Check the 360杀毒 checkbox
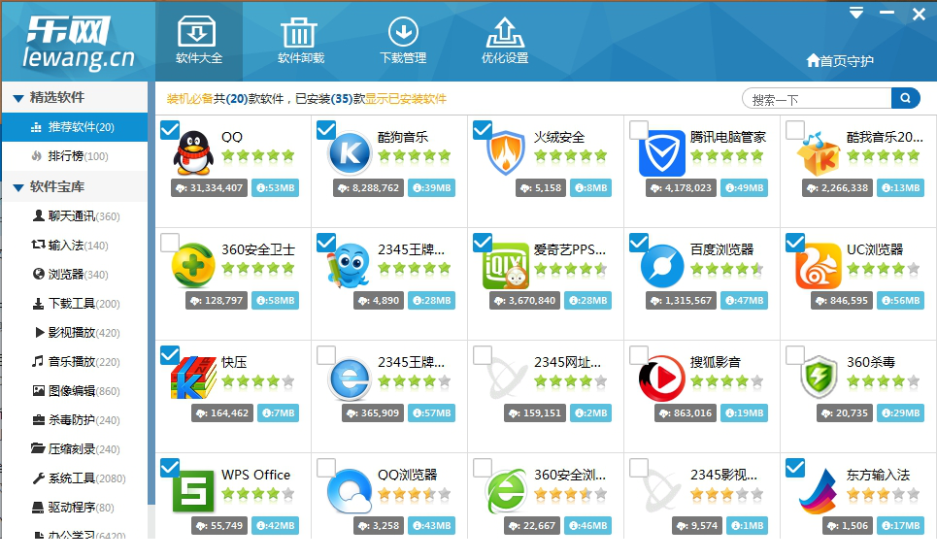This screenshot has width=937, height=560. coord(795,355)
